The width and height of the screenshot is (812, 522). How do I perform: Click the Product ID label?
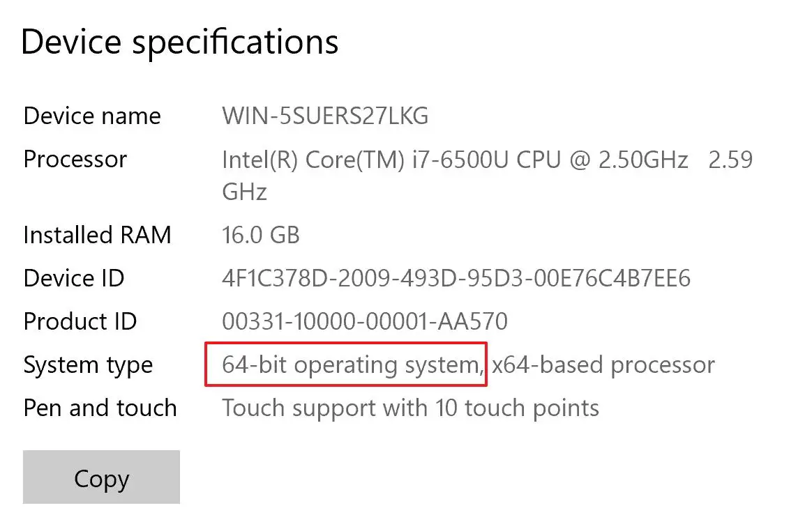pos(80,322)
